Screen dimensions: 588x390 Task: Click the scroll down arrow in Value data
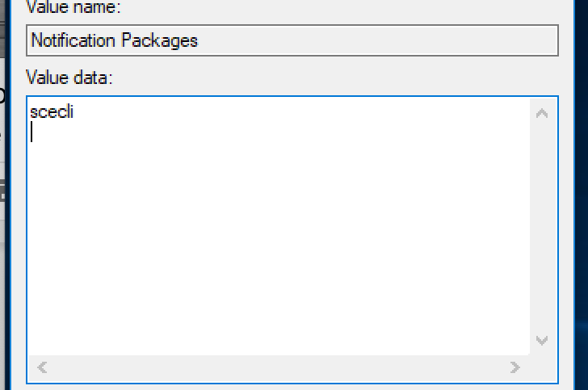click(542, 341)
